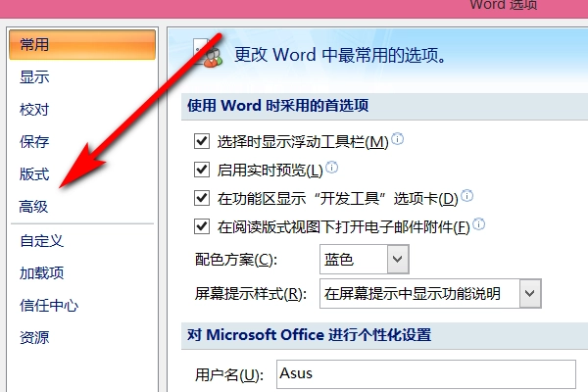This screenshot has height=392, width=588.
Task: Go to the 保存 settings
Action: click(34, 142)
